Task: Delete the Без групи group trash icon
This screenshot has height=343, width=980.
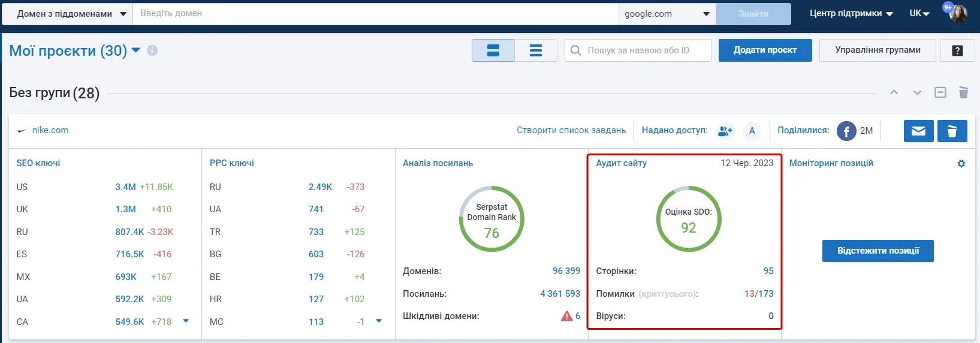Action: click(x=963, y=92)
